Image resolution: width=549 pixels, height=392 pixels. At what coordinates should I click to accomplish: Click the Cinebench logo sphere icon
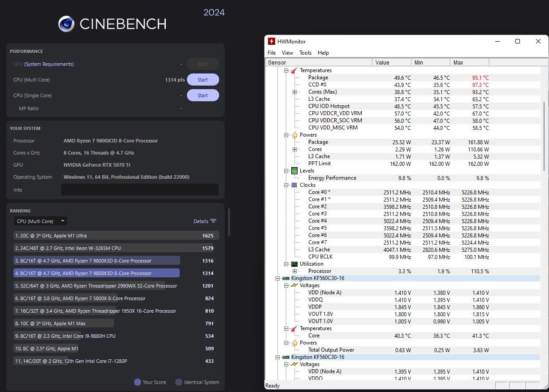[66, 24]
